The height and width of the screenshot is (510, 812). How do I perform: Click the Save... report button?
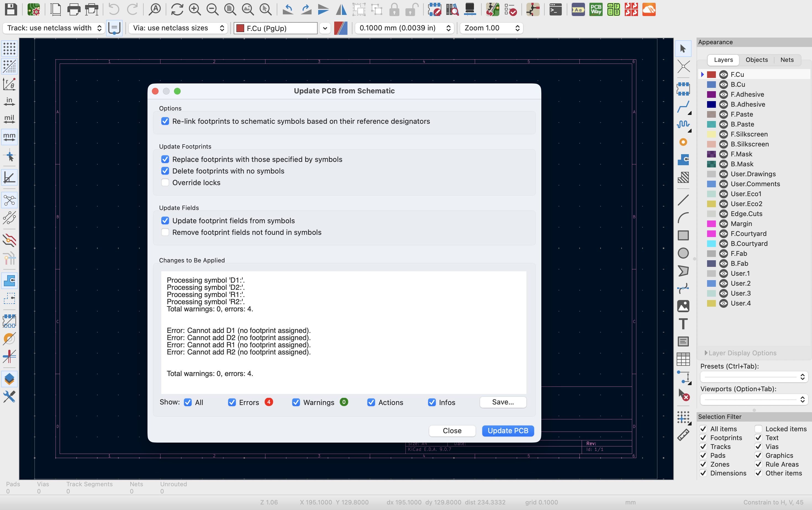pyautogui.click(x=502, y=402)
